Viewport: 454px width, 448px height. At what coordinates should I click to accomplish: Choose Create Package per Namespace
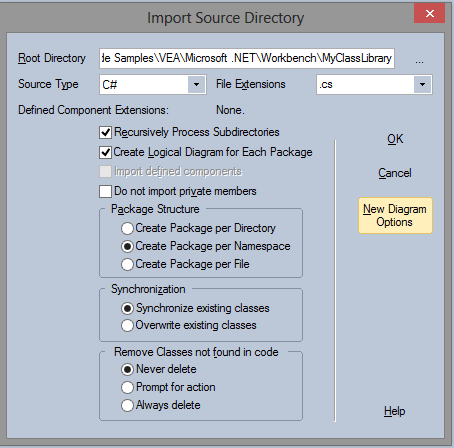click(x=127, y=246)
